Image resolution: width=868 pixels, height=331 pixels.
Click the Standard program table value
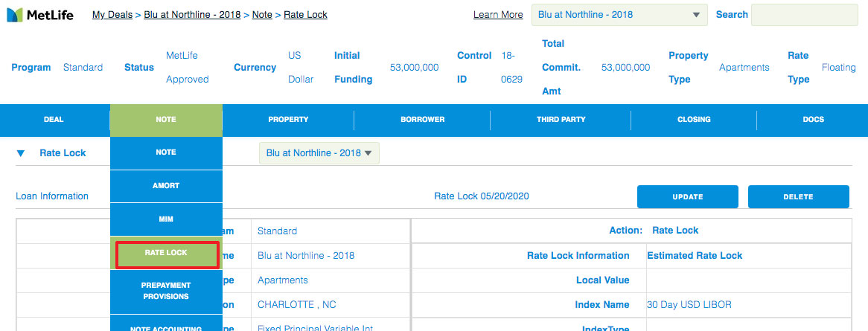pyautogui.click(x=278, y=231)
